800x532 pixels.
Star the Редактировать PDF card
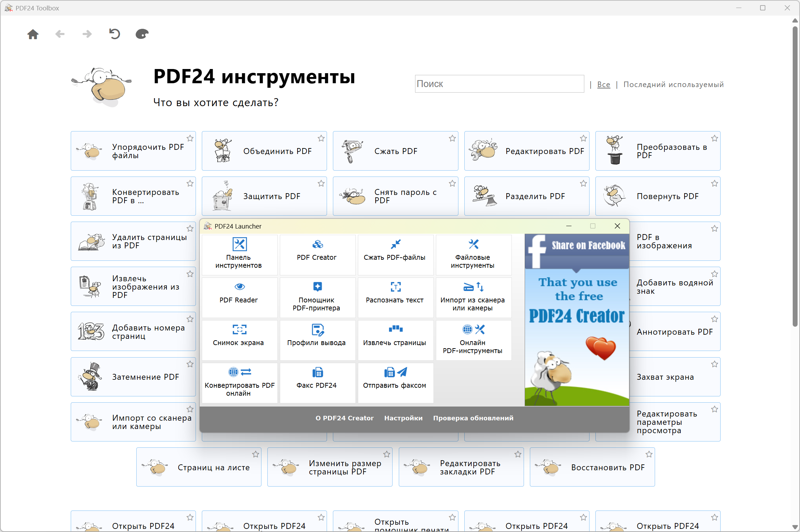tap(584, 138)
